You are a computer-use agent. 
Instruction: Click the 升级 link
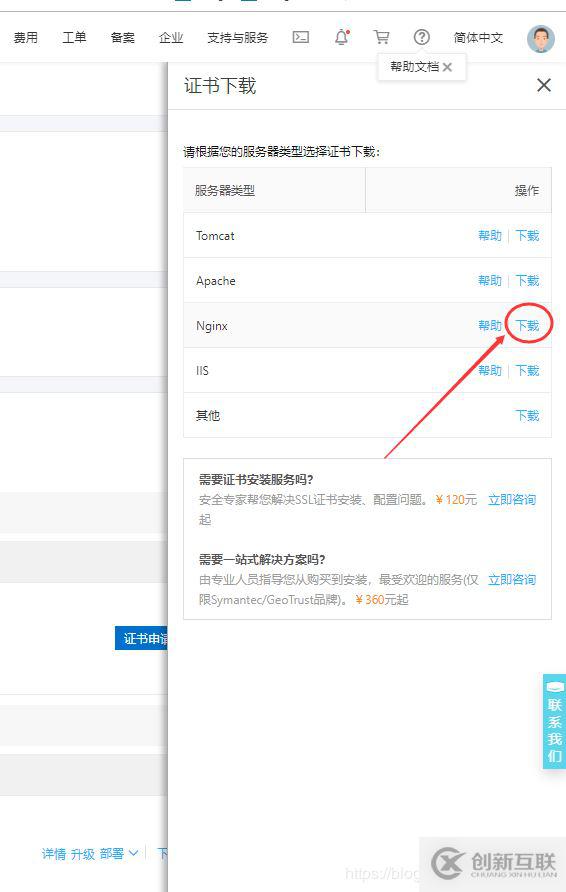click(83, 854)
